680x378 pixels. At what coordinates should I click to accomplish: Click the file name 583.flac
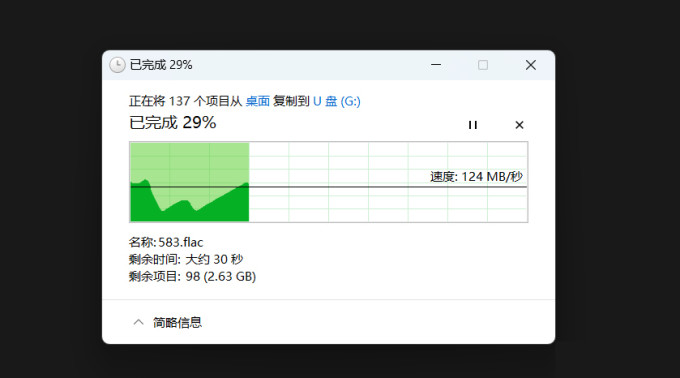pyautogui.click(x=180, y=242)
